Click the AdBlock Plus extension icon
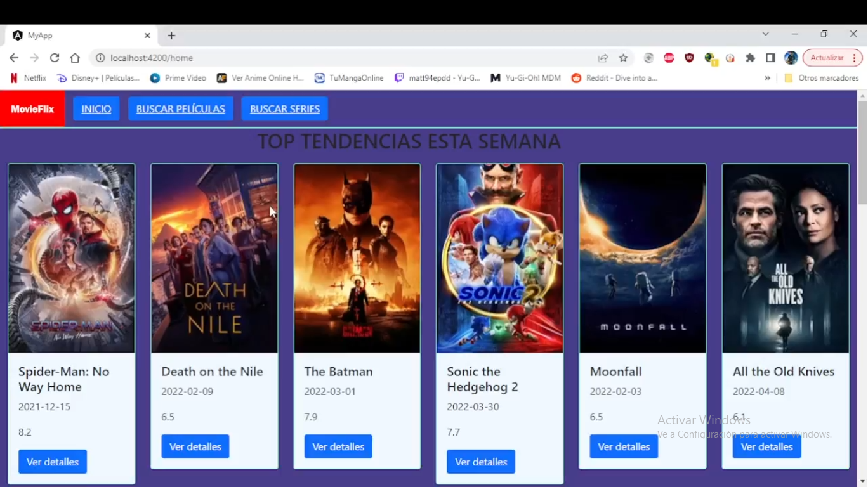868x487 pixels. [669, 58]
